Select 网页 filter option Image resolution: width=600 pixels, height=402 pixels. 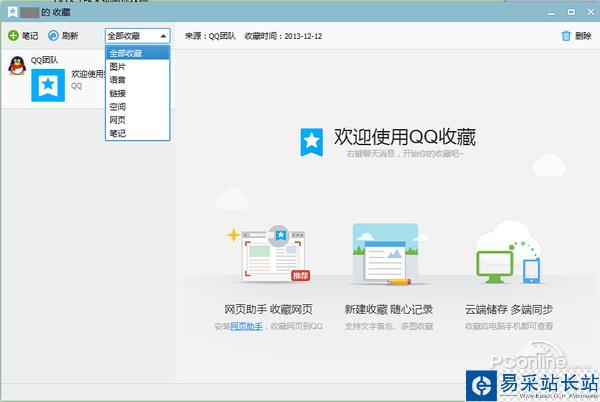tap(137, 120)
